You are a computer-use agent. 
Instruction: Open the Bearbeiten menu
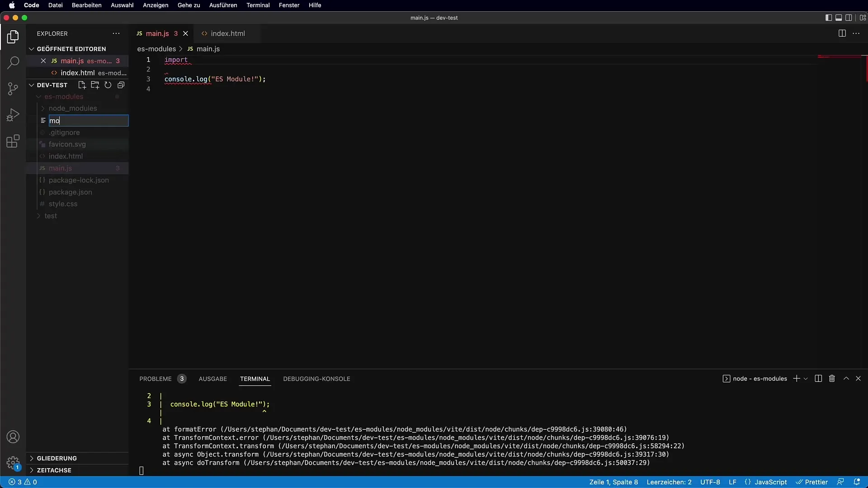(87, 5)
